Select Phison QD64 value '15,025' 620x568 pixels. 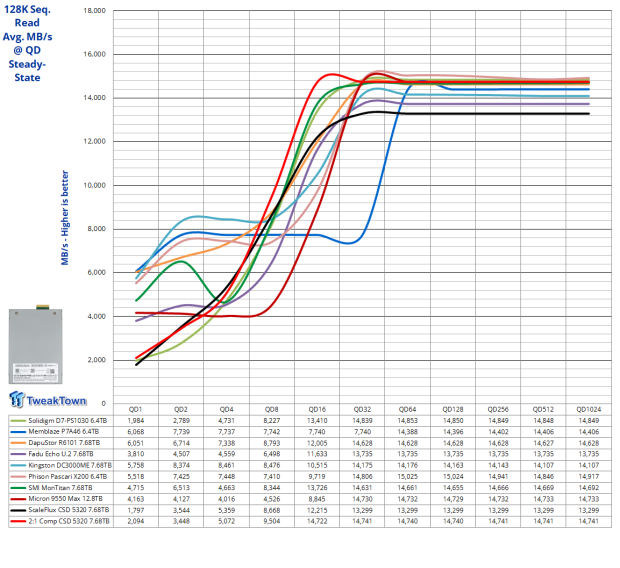tap(407, 477)
